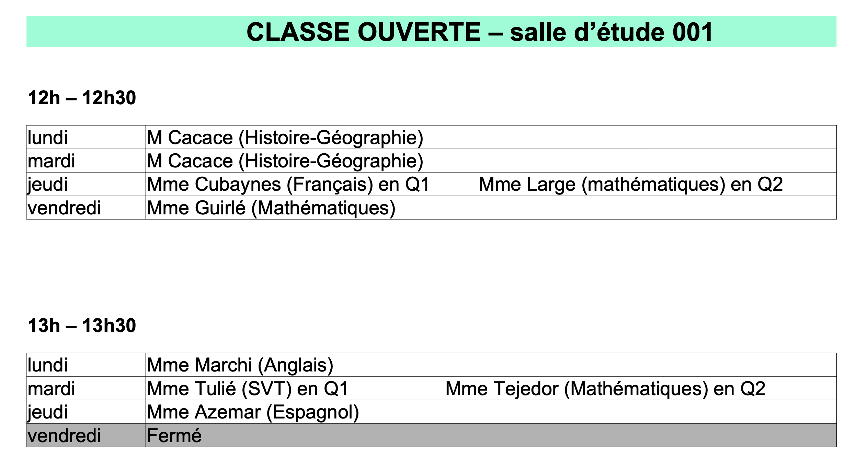
Task: Click mardi's 'M Cacace (Histoire-Géographie)' entry
Action: [x=285, y=161]
